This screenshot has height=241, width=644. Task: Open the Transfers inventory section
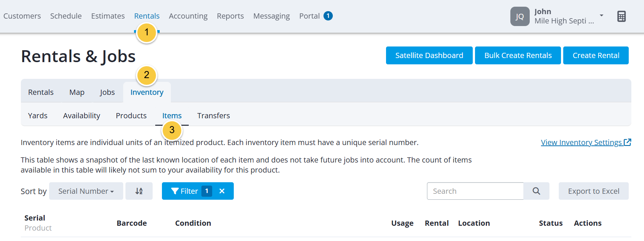(214, 116)
